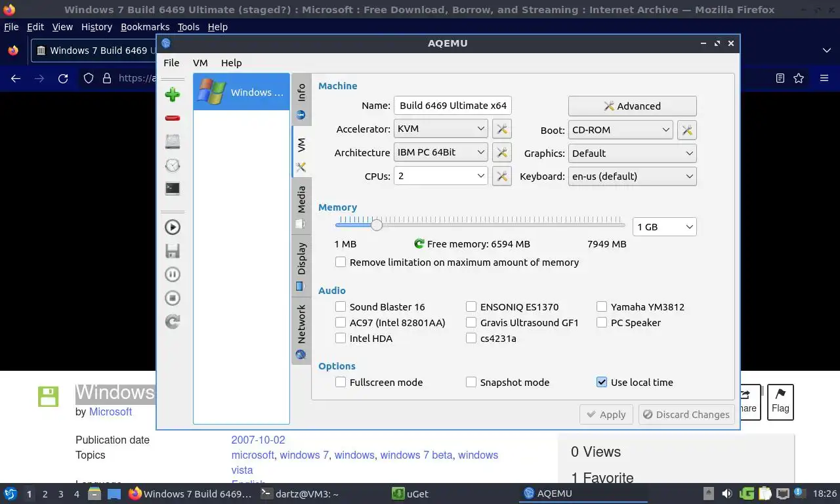Click the clock-shaped toolbar icon in AQEMU

(x=173, y=165)
